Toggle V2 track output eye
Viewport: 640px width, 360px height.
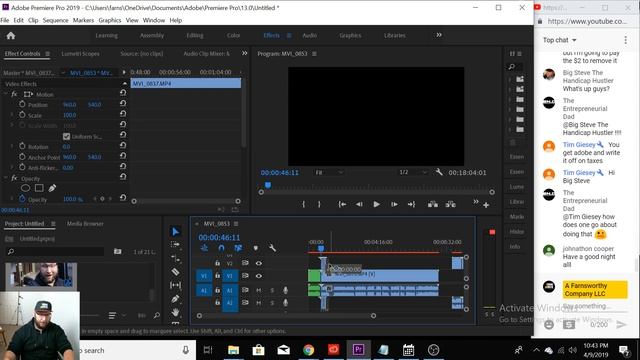(x=258, y=263)
